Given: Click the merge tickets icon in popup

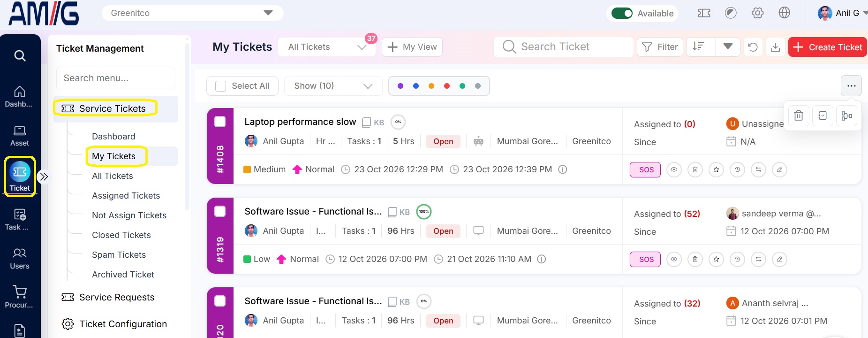Looking at the screenshot, I should [x=846, y=115].
